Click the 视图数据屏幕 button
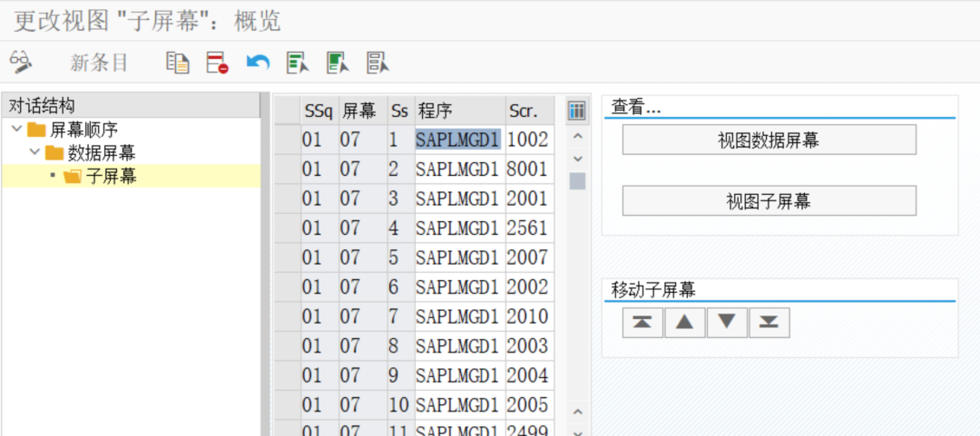Image resolution: width=980 pixels, height=436 pixels. pyautogui.click(x=769, y=140)
